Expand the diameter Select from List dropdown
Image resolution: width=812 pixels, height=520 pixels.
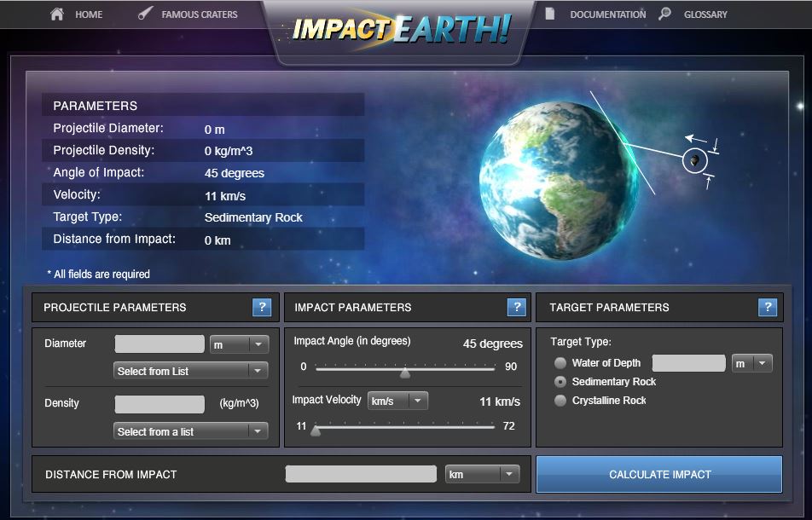coord(191,371)
